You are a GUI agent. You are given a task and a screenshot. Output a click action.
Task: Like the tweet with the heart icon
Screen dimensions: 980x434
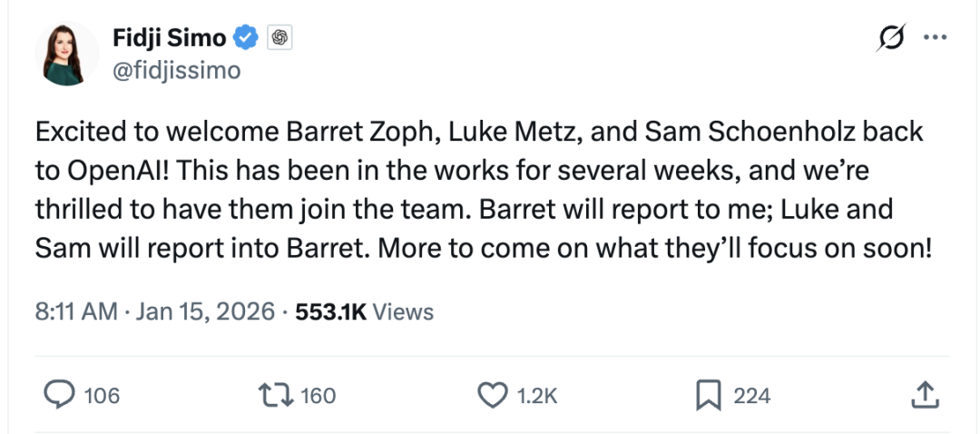pos(491,395)
